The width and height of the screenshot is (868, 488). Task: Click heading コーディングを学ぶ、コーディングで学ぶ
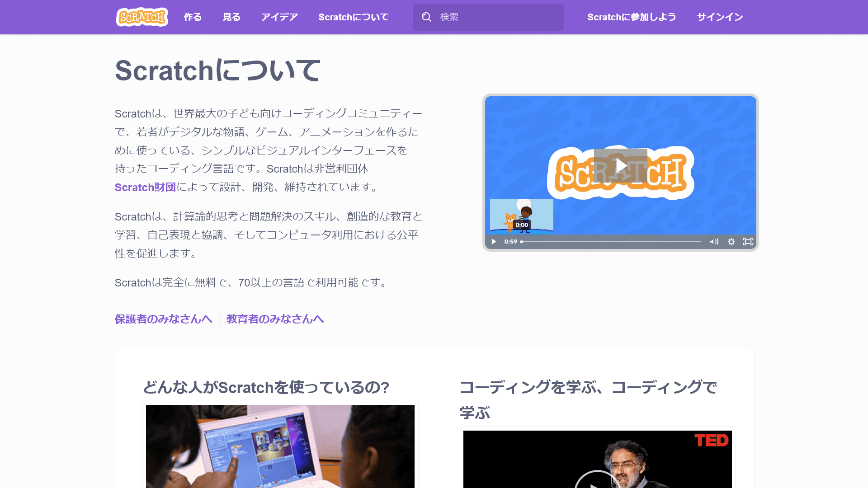pyautogui.click(x=588, y=399)
